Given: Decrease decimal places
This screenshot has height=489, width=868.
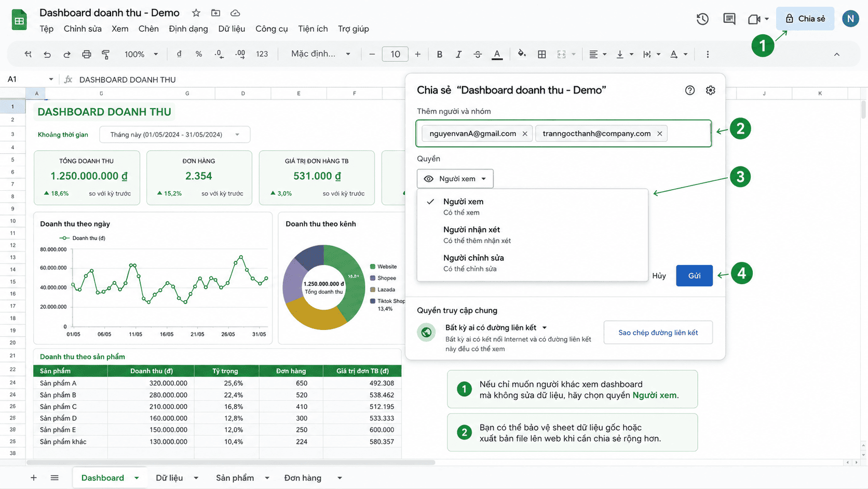Looking at the screenshot, I should [219, 54].
